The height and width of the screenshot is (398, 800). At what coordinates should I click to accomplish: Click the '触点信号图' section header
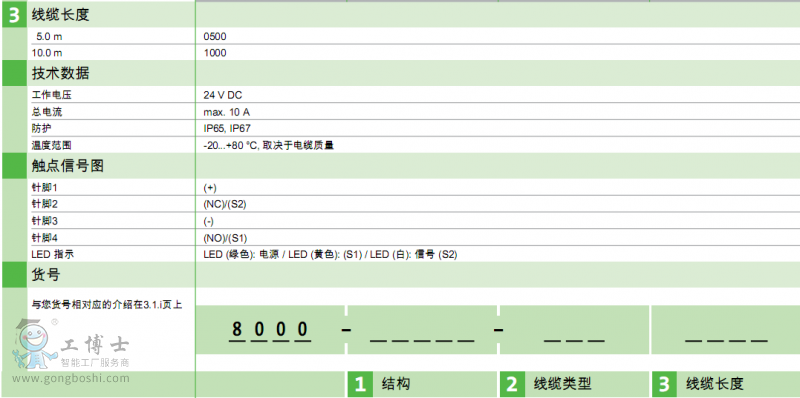coord(67,166)
